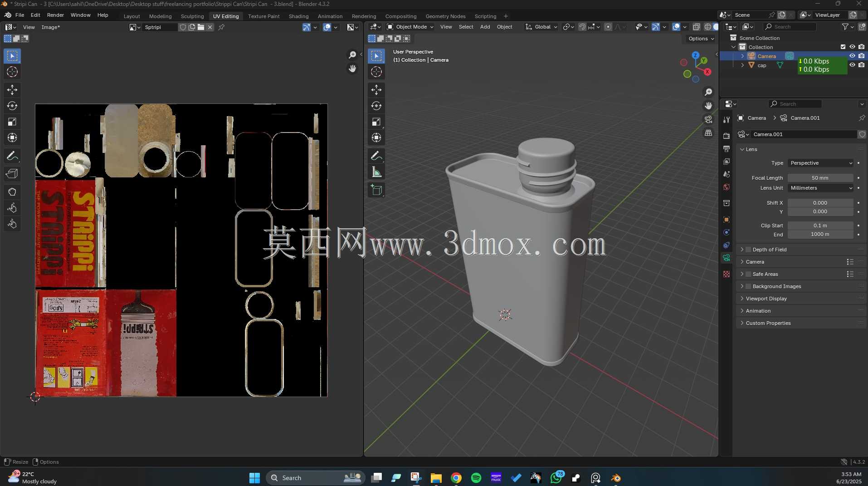Hide the cap object in viewport
This screenshot has width=868, height=486.
pos(852,65)
